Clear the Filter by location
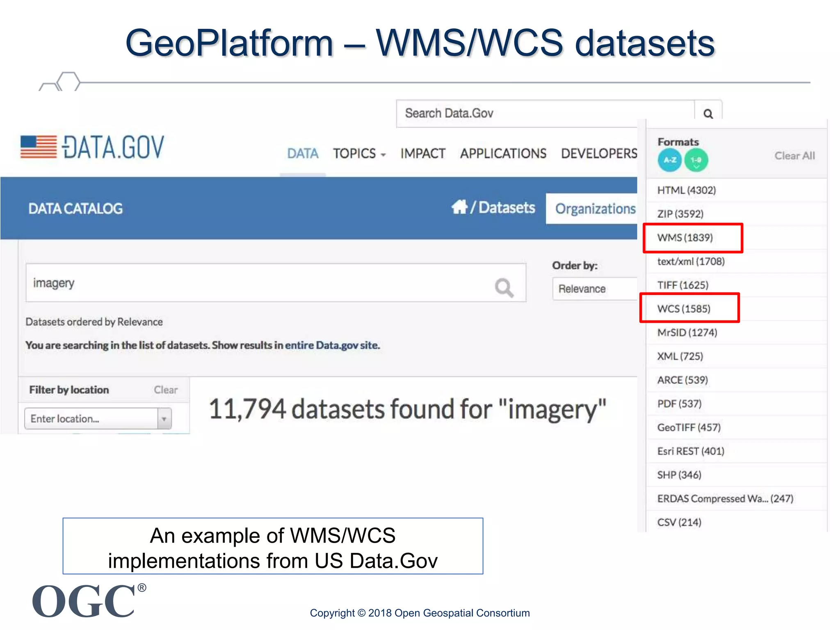This screenshot has width=840, height=630. (x=166, y=390)
